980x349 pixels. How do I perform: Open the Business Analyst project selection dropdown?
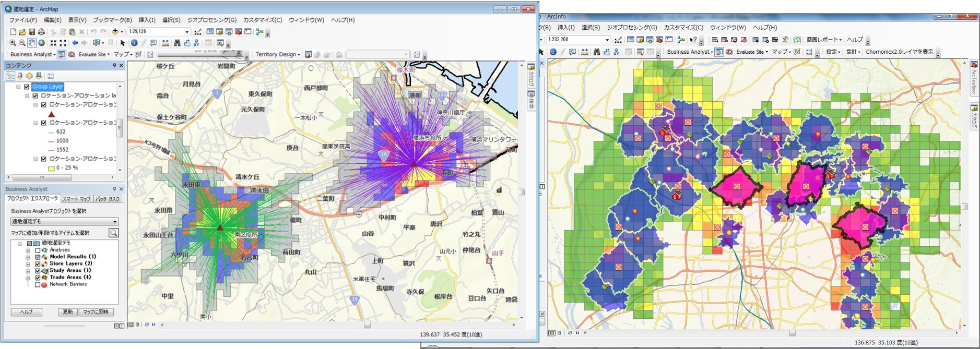115,222
